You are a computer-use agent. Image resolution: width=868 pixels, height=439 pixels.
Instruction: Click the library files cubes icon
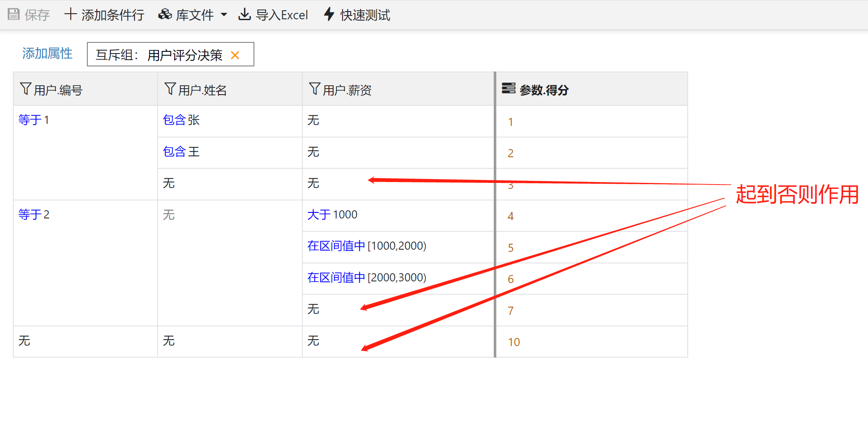click(165, 15)
